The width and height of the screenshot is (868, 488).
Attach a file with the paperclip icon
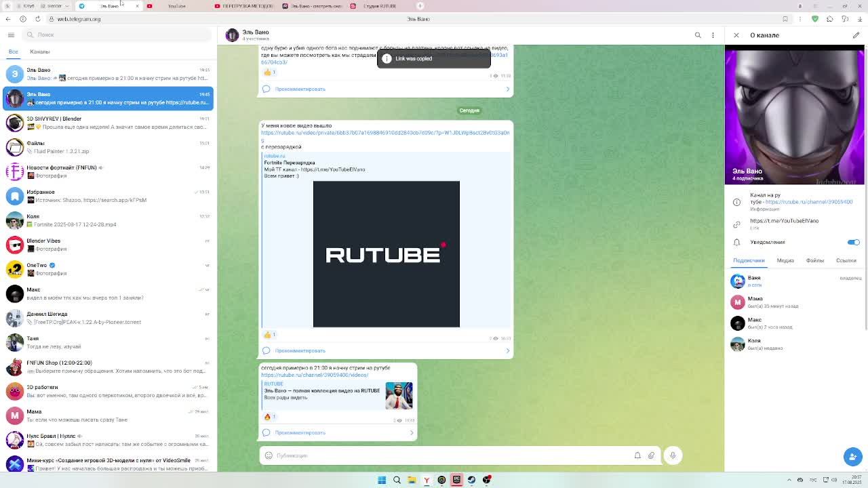651,455
